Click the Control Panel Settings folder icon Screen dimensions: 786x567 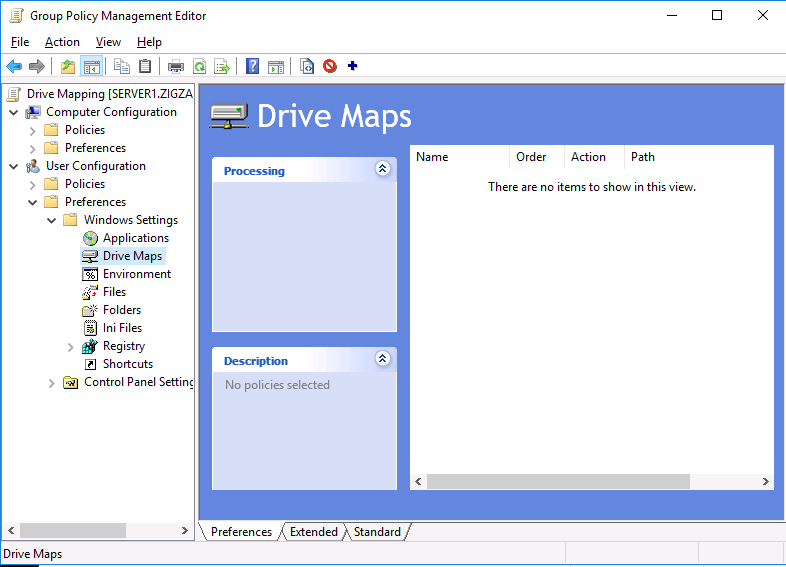click(71, 383)
